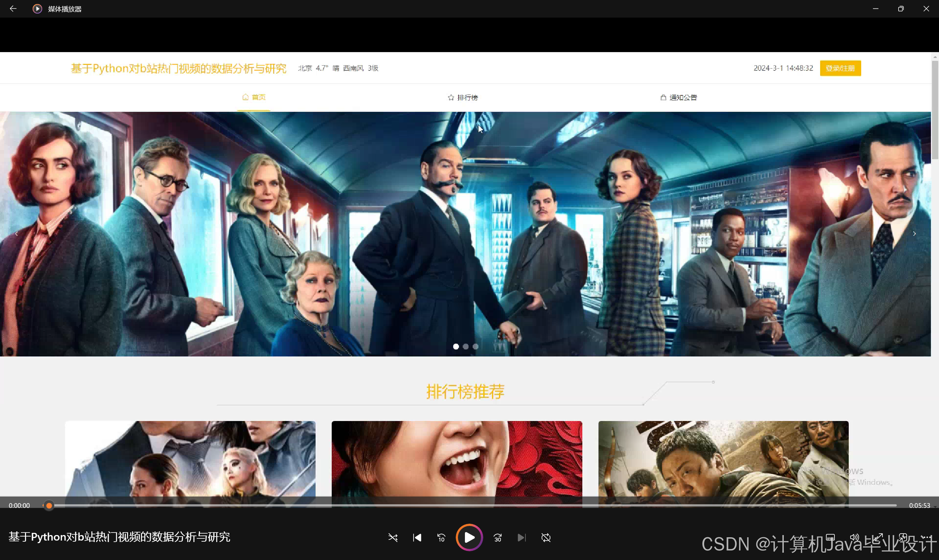Click the site title 基于Python对b站热门视频的数据分析与研究
This screenshot has width=939, height=560.
tap(179, 68)
